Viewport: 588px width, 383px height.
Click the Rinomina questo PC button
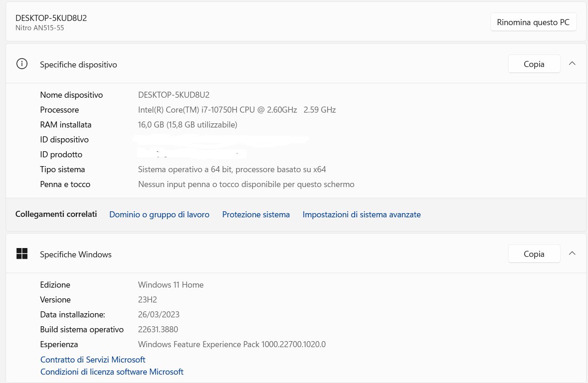(x=534, y=22)
